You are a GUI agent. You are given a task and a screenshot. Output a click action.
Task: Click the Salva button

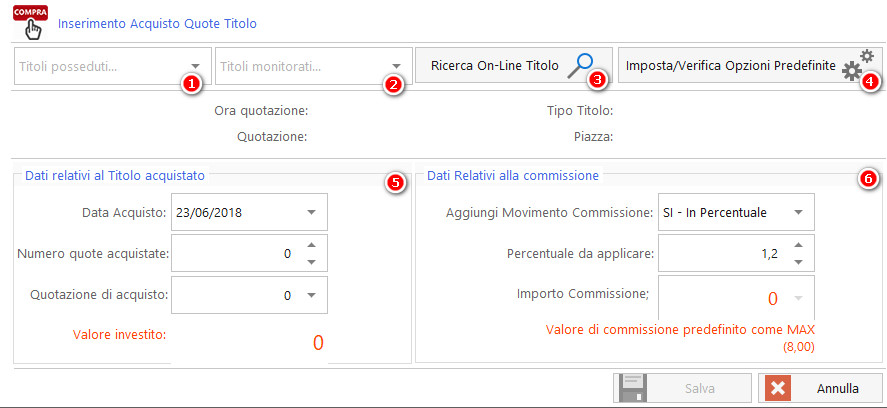pyautogui.click(x=682, y=388)
